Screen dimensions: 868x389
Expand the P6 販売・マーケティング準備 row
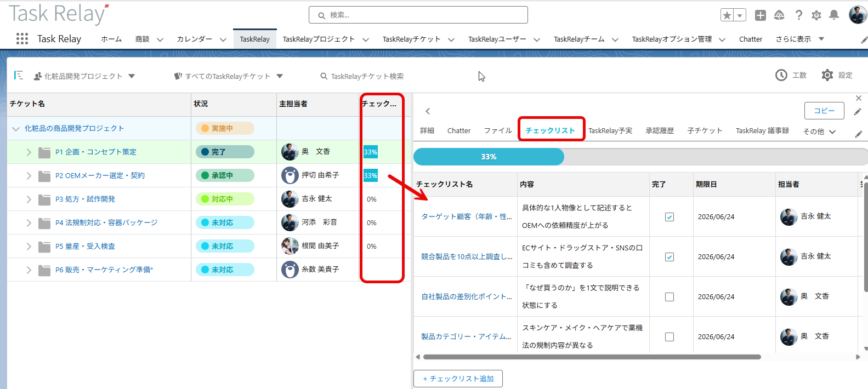29,270
